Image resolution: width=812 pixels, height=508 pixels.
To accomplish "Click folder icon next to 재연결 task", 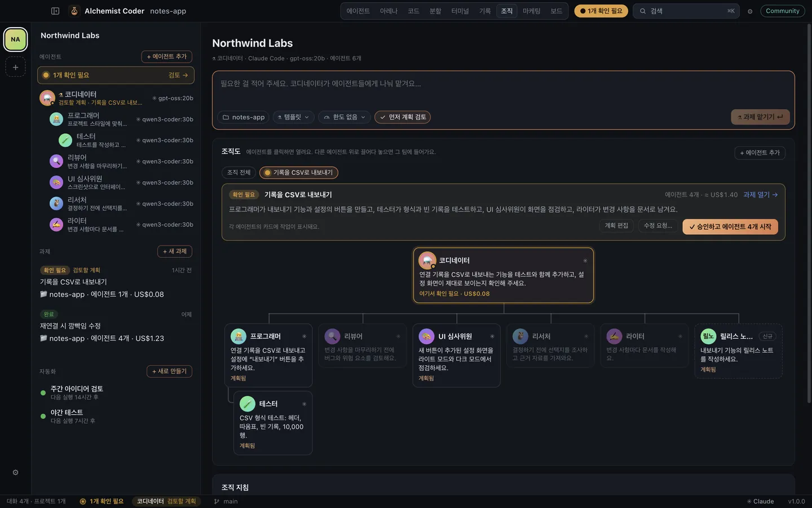I will coord(43,338).
